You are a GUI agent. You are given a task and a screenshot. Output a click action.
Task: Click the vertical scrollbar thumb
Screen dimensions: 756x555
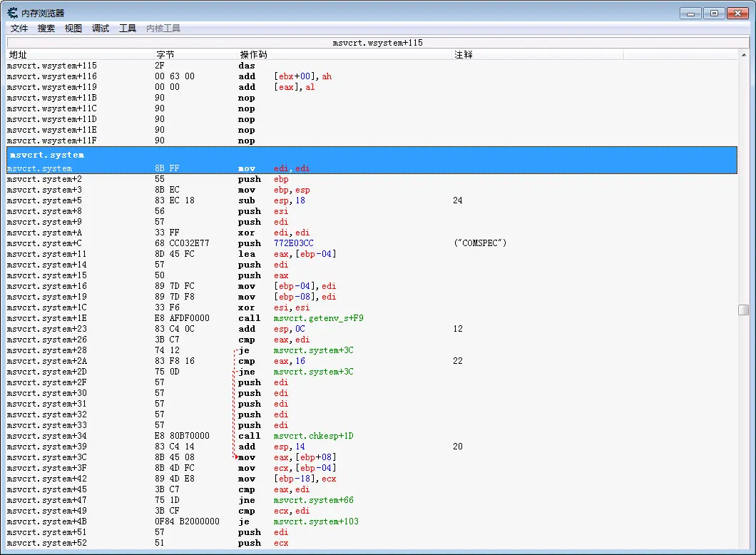coord(743,310)
